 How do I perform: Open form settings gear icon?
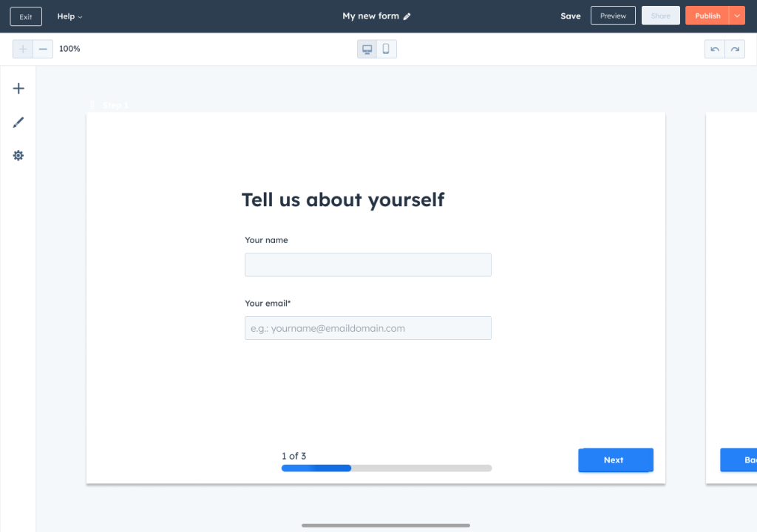click(18, 156)
